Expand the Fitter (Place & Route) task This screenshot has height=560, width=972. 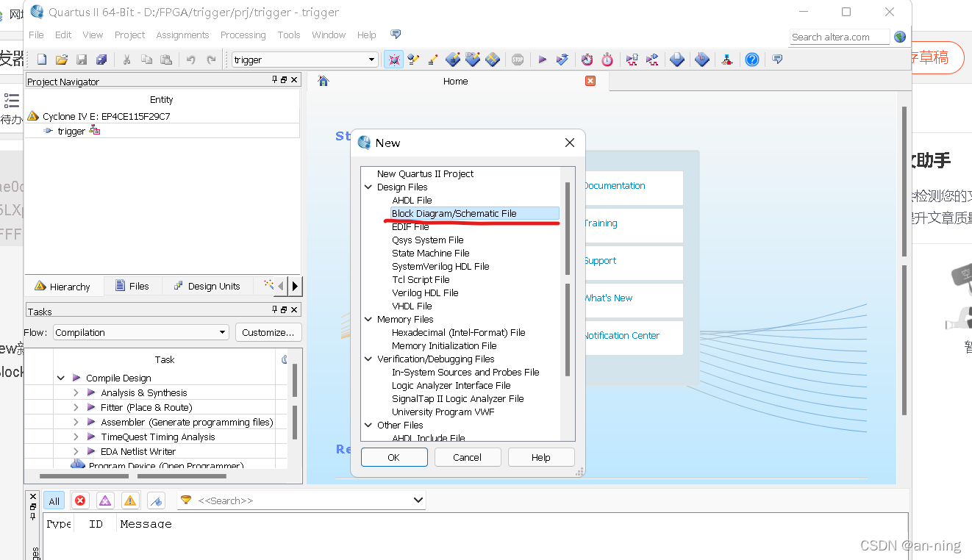pos(76,407)
